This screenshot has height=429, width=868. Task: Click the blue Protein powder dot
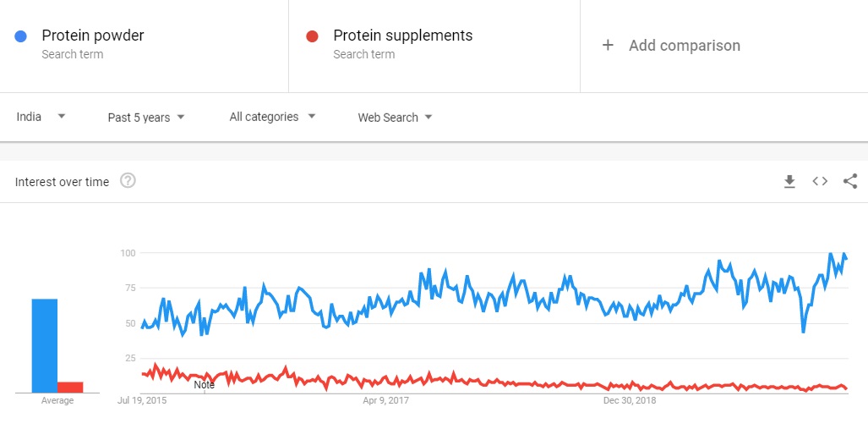[22, 36]
